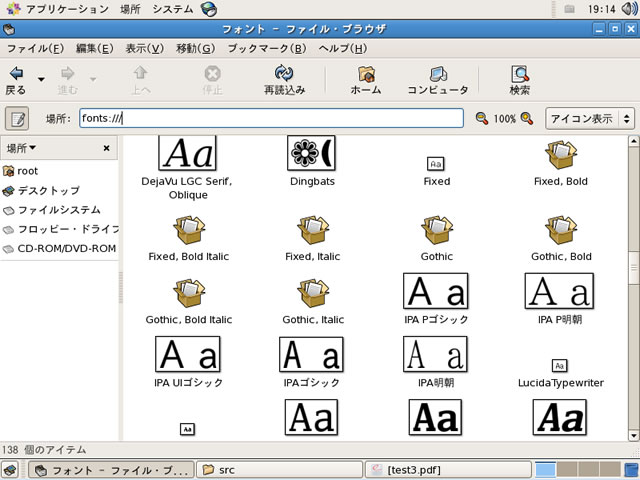The image size is (640, 480).
Task: Click the vertical scrollbar down arrow
Action: tap(632, 434)
